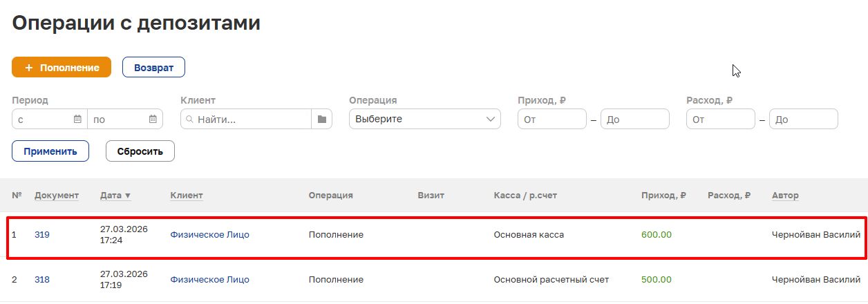
Task: Open Физическое Лицо client in row 1
Action: [209, 235]
